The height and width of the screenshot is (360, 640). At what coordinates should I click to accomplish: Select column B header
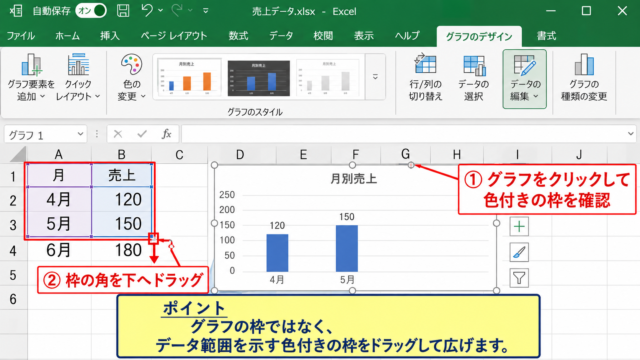[x=121, y=155]
